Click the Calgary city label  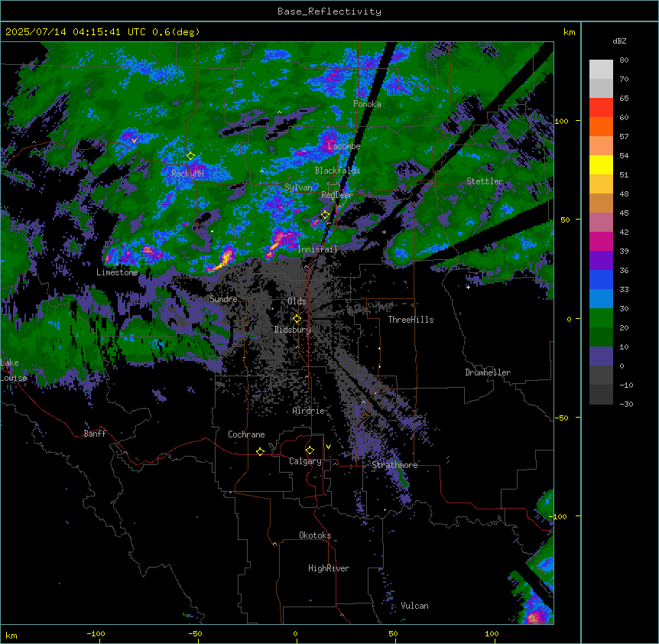(305, 461)
